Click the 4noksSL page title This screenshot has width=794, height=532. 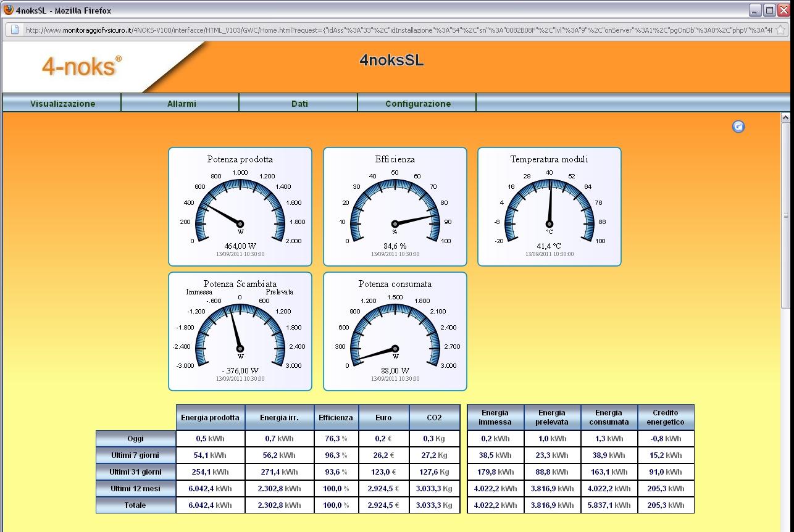coord(391,60)
